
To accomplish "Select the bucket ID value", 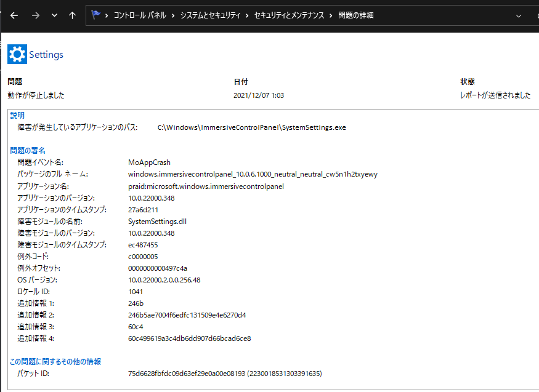I will click(225, 373).
